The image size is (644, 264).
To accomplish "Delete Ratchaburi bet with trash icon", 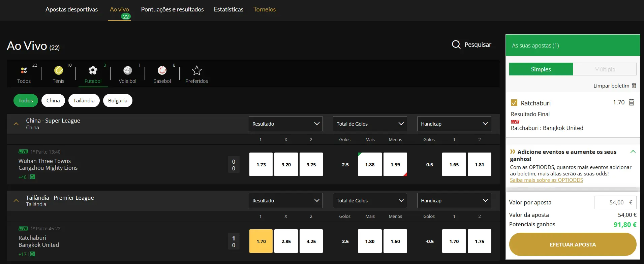I will coord(632,102).
